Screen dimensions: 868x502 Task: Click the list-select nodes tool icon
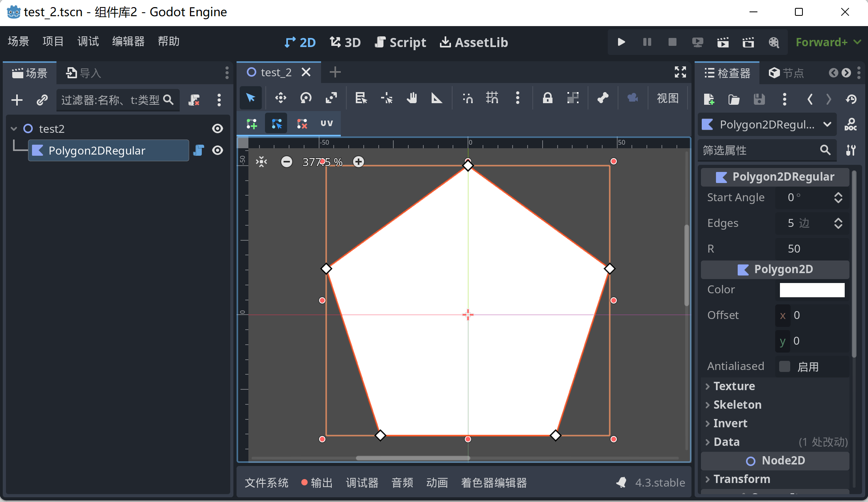[x=361, y=98]
